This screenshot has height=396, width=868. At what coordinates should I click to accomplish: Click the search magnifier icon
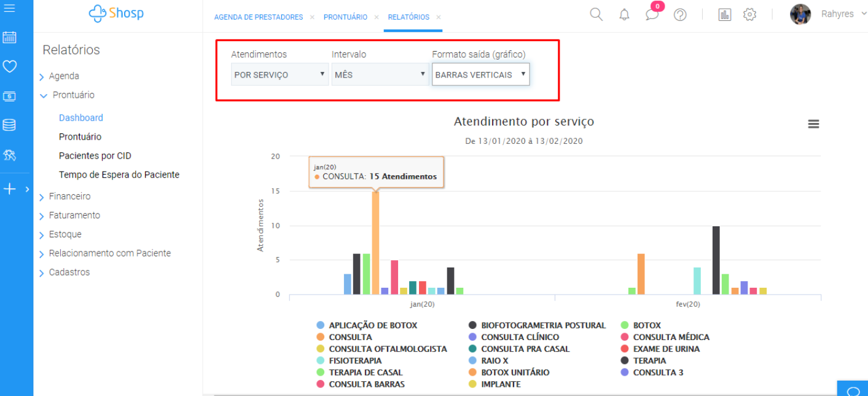pos(596,14)
